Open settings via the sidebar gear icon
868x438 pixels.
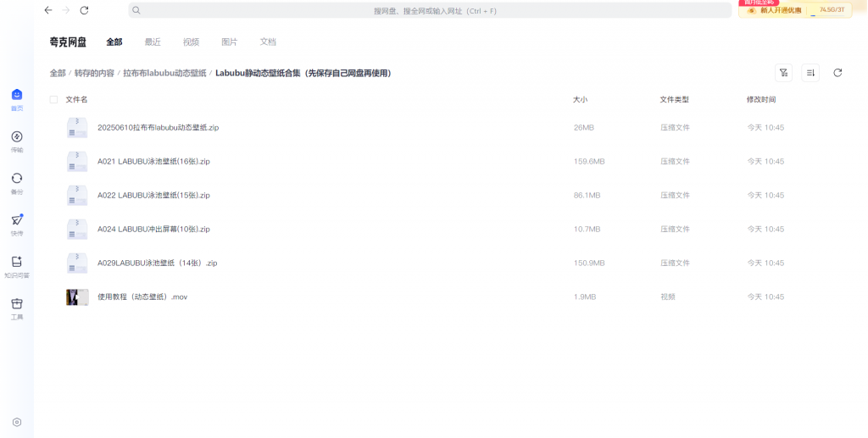17,422
